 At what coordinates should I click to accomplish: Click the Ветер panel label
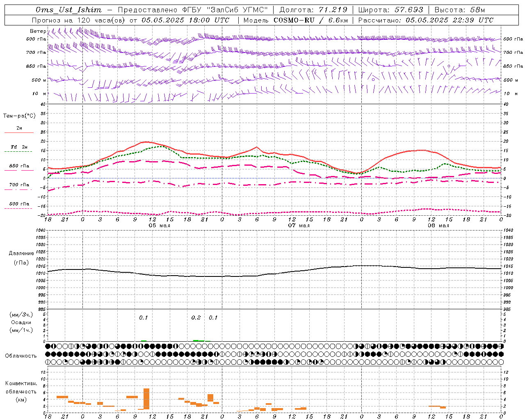pos(38,31)
